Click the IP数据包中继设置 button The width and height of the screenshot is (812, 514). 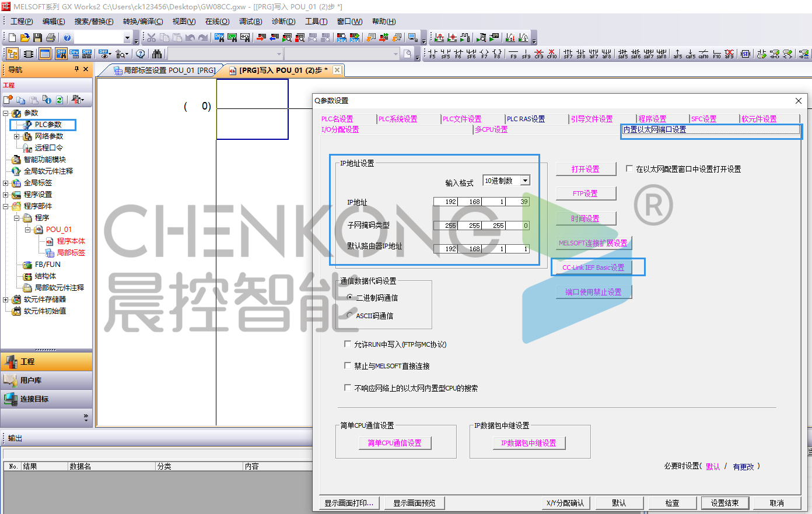[528, 443]
